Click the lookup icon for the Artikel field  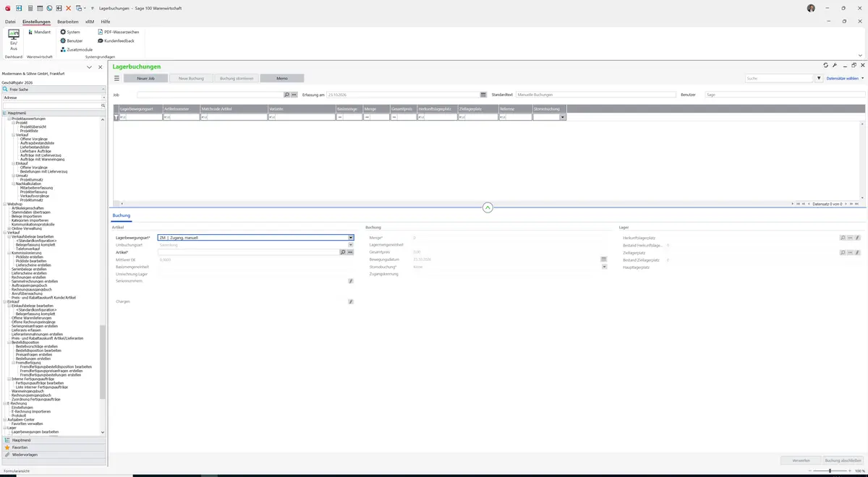tap(343, 252)
